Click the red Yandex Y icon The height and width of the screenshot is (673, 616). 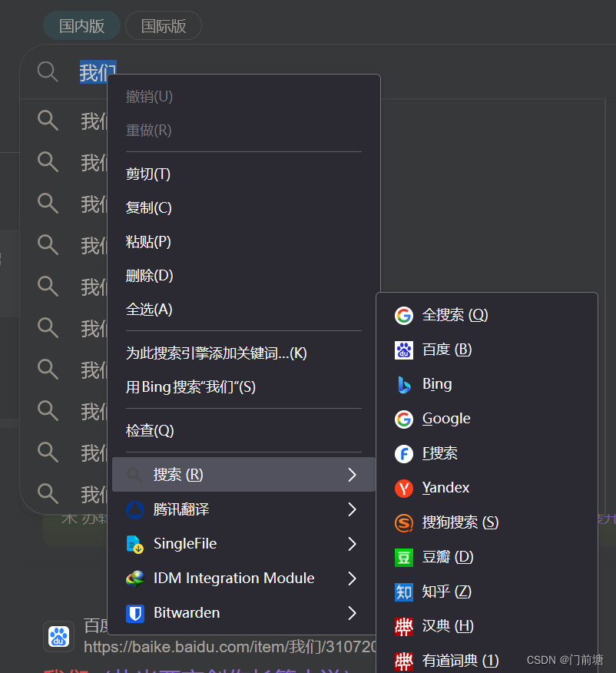click(404, 489)
